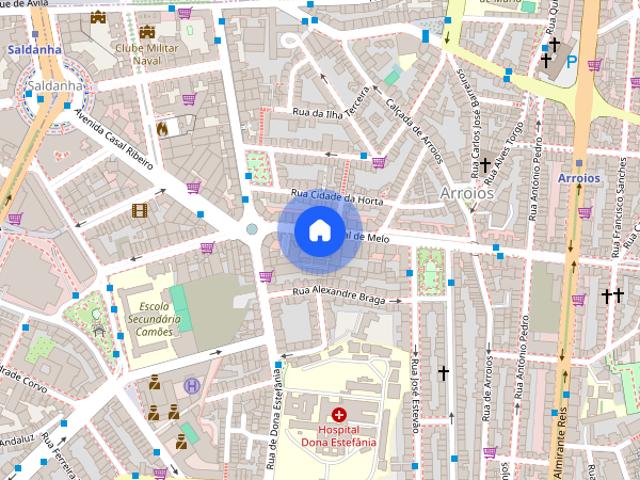Click the blue home location marker

click(320, 231)
